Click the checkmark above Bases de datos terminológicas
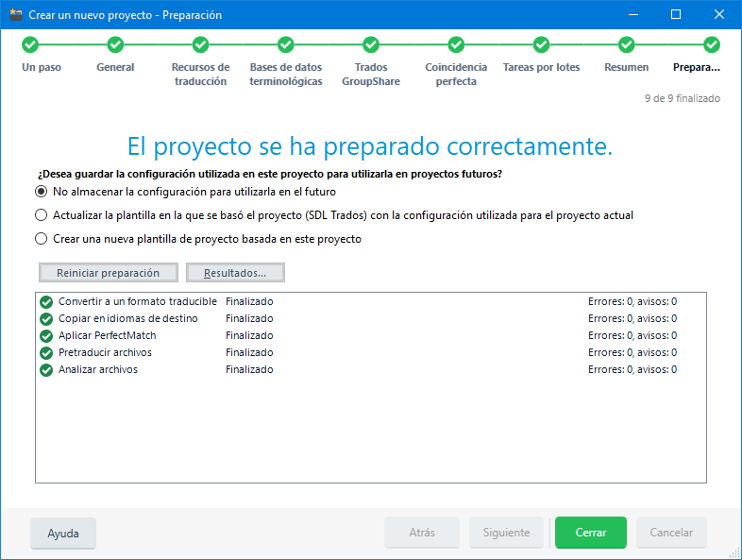Image resolution: width=742 pixels, height=560 pixels. tap(285, 45)
